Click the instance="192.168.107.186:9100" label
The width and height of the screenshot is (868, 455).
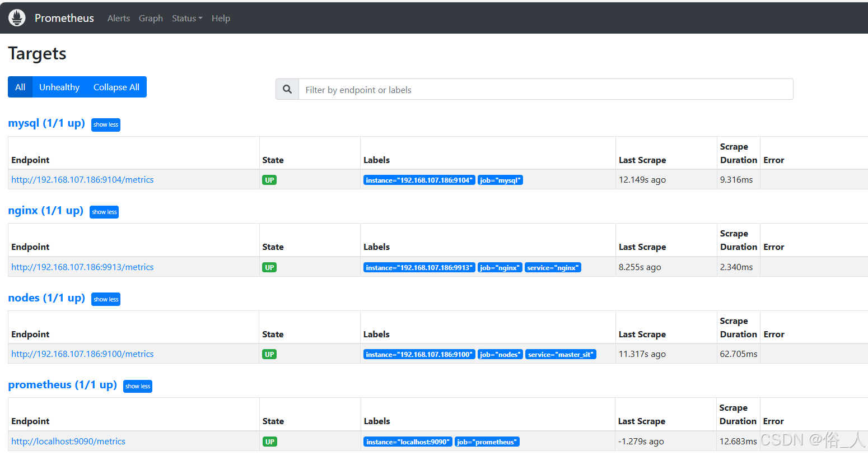pyautogui.click(x=419, y=354)
